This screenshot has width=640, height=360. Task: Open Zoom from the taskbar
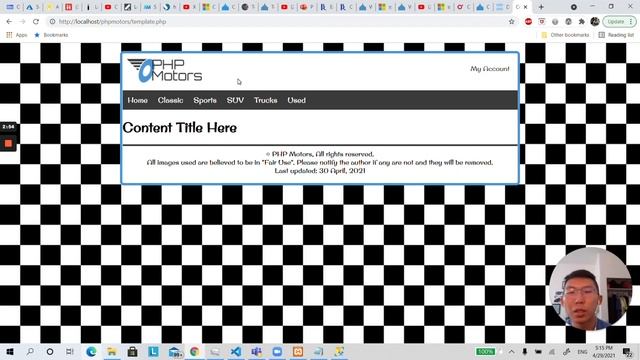277,351
